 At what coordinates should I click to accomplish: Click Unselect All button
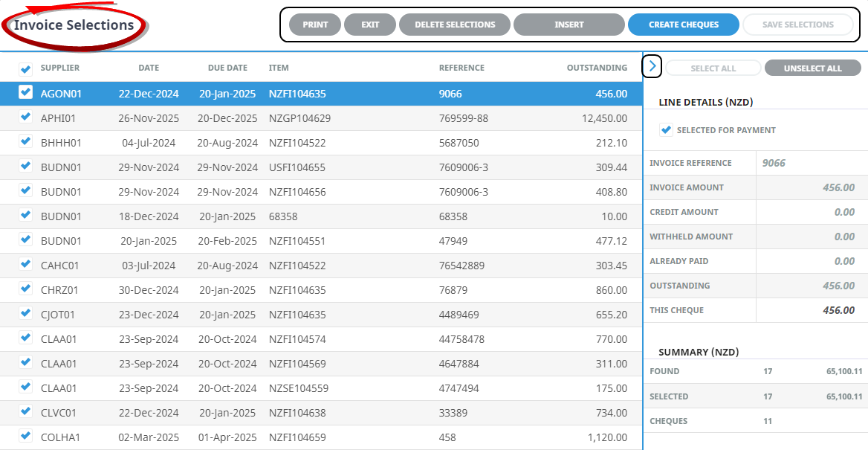click(812, 68)
